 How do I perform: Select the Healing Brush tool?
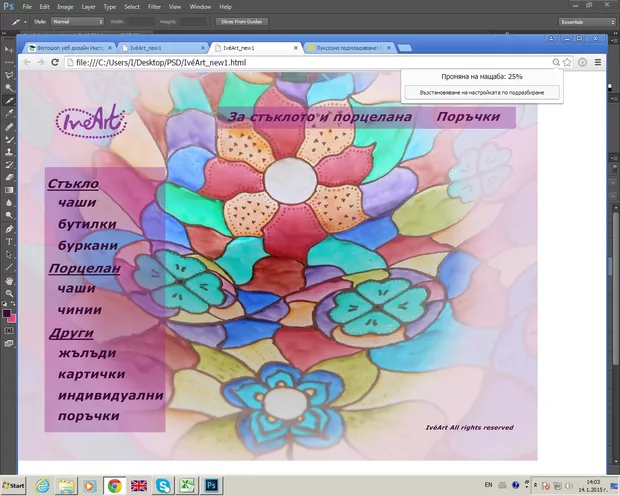coord(9,127)
